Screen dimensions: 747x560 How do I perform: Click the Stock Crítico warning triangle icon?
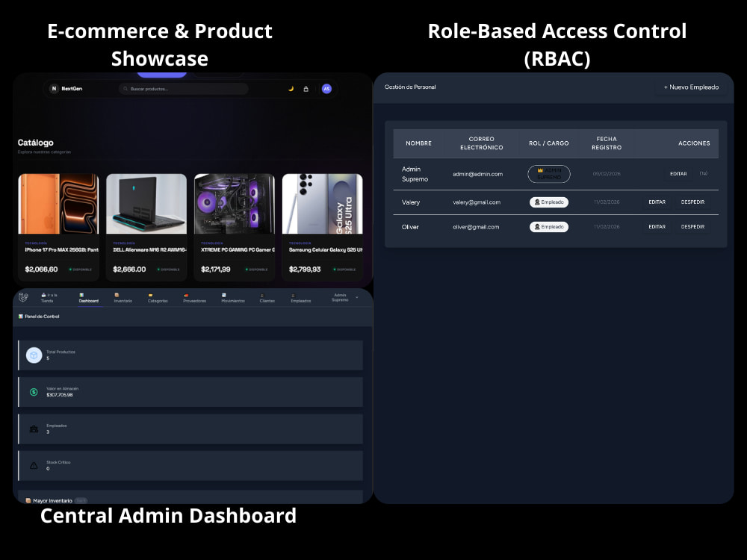tap(34, 466)
